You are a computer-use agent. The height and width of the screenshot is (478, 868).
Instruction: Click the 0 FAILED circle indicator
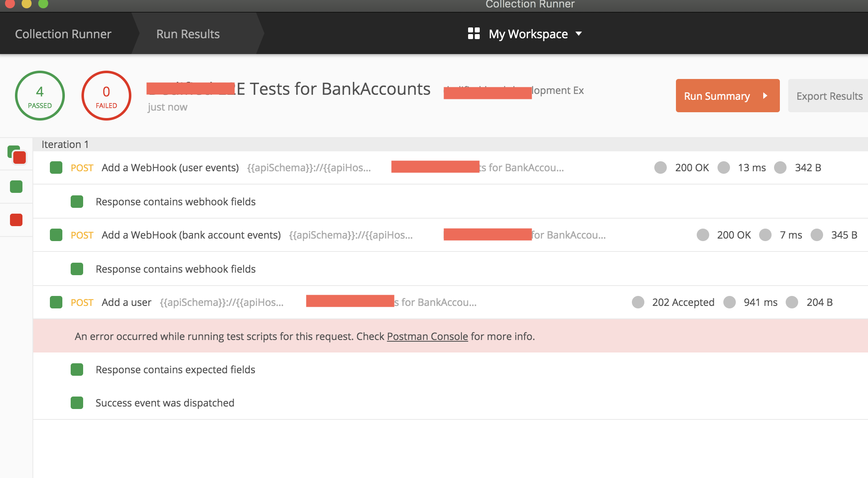pyautogui.click(x=106, y=96)
